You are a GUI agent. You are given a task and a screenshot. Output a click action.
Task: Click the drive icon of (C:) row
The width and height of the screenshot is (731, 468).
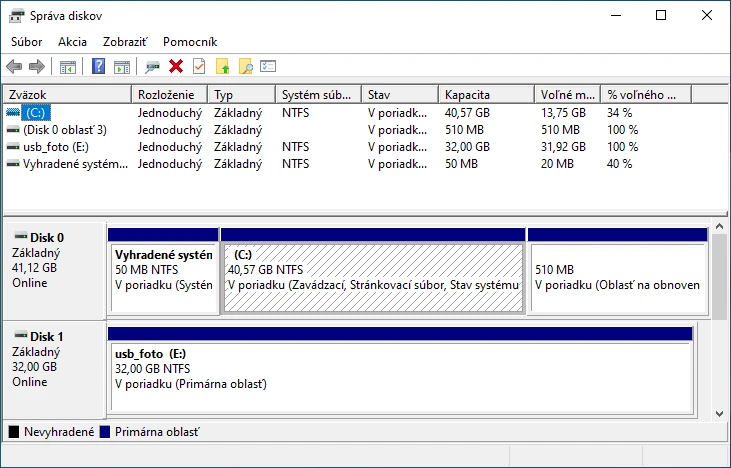point(13,113)
